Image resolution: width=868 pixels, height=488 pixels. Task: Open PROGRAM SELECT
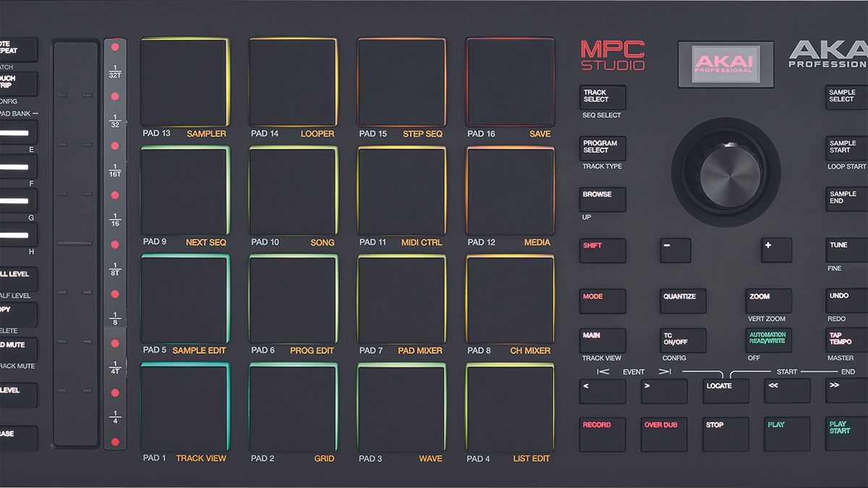coord(602,148)
